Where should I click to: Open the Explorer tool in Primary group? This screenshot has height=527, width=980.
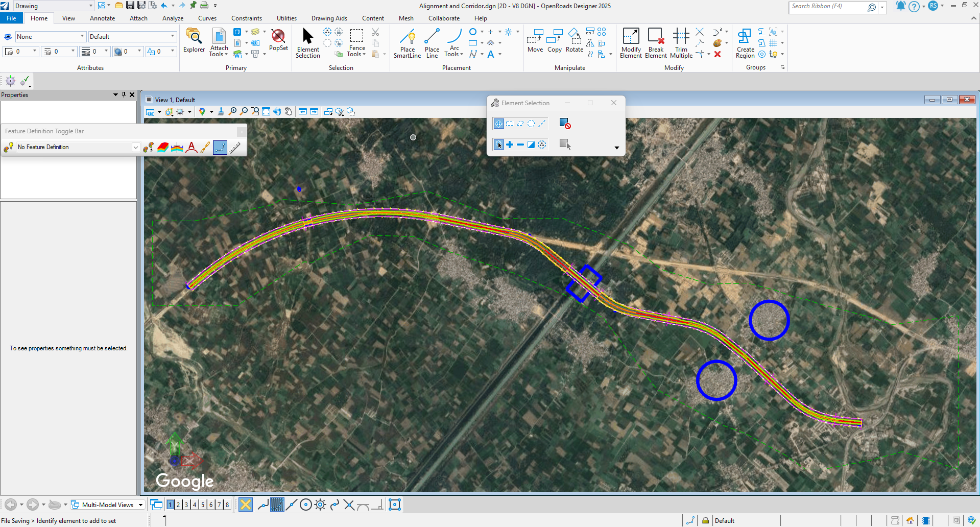194,41
